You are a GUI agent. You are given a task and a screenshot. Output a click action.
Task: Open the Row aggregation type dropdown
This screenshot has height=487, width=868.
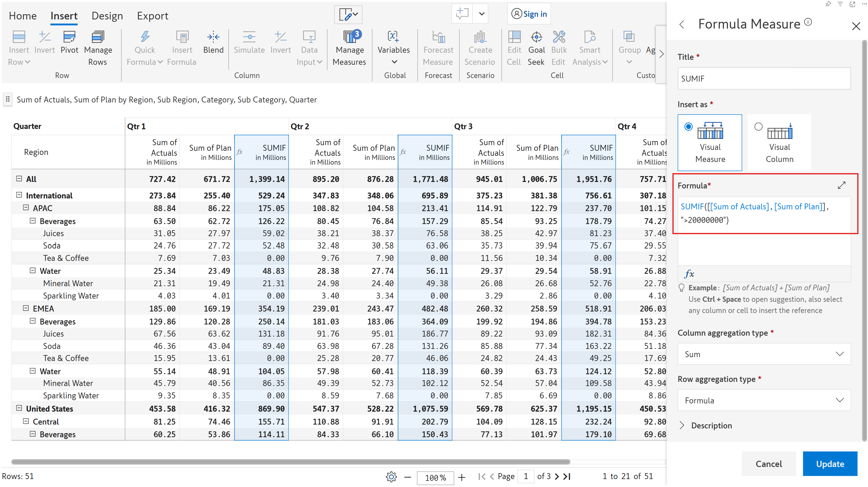764,400
